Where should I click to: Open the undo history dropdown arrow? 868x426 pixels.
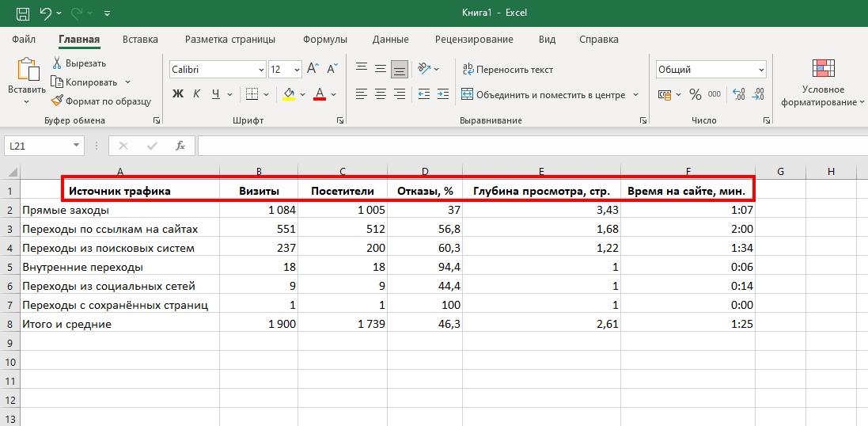[x=59, y=13]
